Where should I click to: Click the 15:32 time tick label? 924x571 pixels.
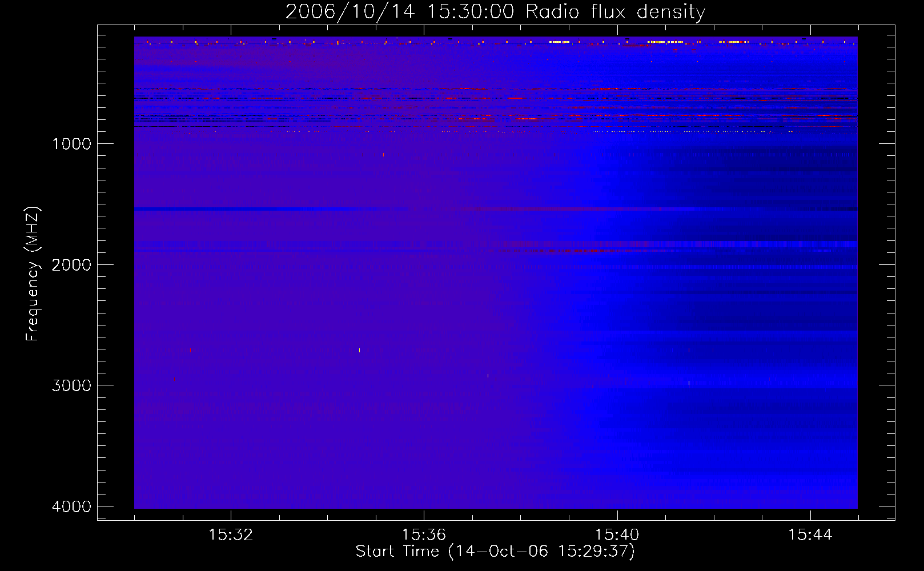pos(231,535)
